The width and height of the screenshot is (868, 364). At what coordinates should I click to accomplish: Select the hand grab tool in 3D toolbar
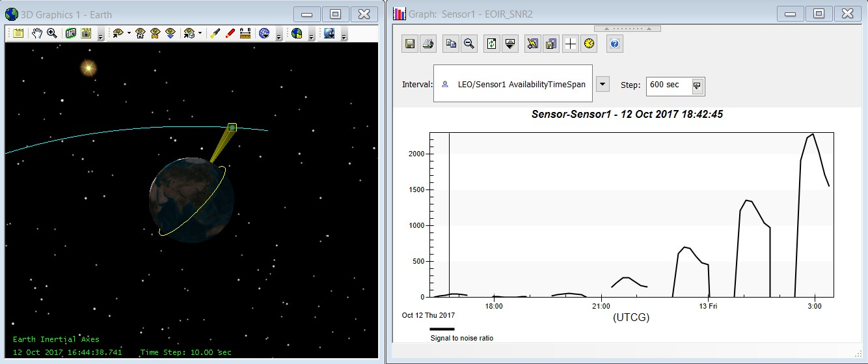(36, 33)
